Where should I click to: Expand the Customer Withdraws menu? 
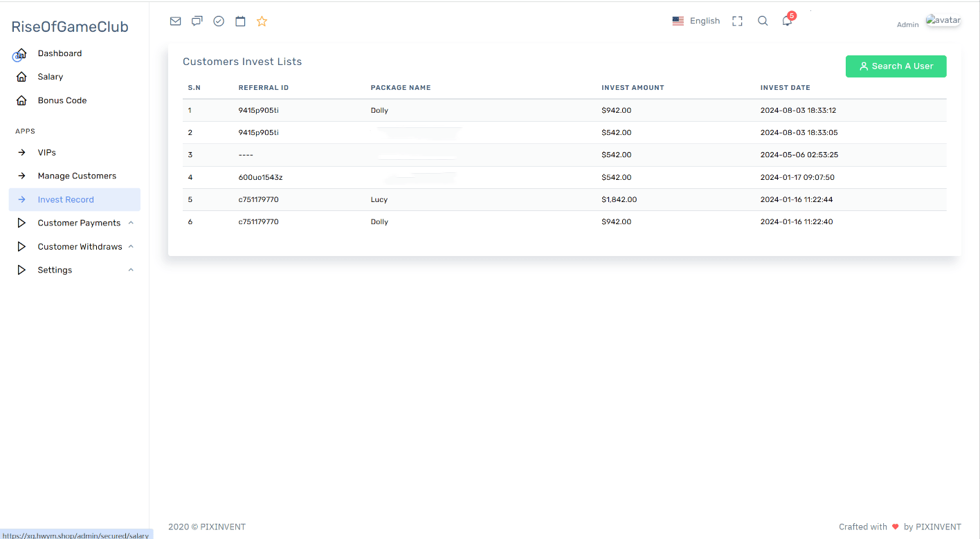pyautogui.click(x=80, y=246)
